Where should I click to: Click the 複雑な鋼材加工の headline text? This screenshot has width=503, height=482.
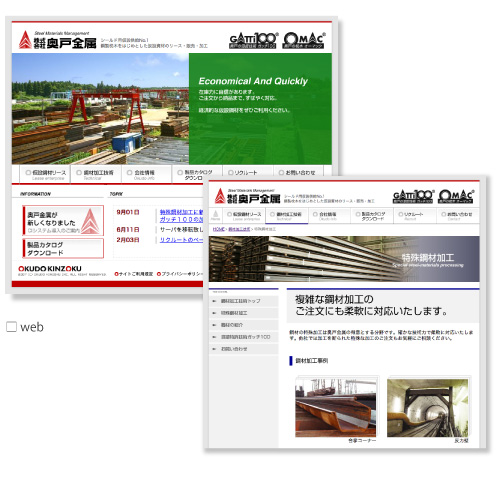pos(334,299)
